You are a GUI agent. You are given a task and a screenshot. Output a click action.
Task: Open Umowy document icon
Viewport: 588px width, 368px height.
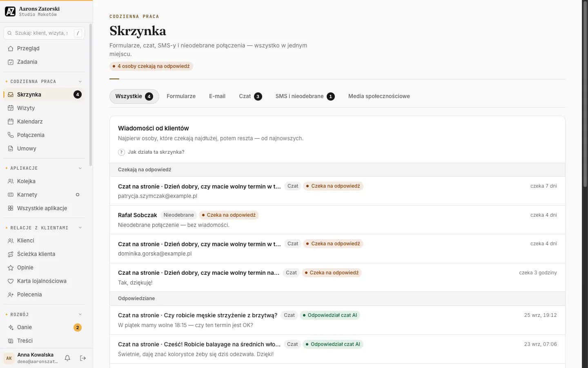[11, 148]
